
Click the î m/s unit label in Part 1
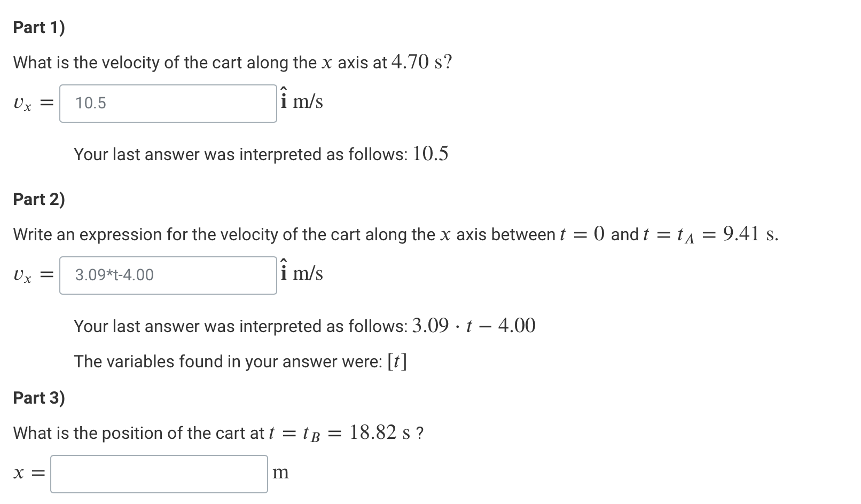tap(301, 101)
